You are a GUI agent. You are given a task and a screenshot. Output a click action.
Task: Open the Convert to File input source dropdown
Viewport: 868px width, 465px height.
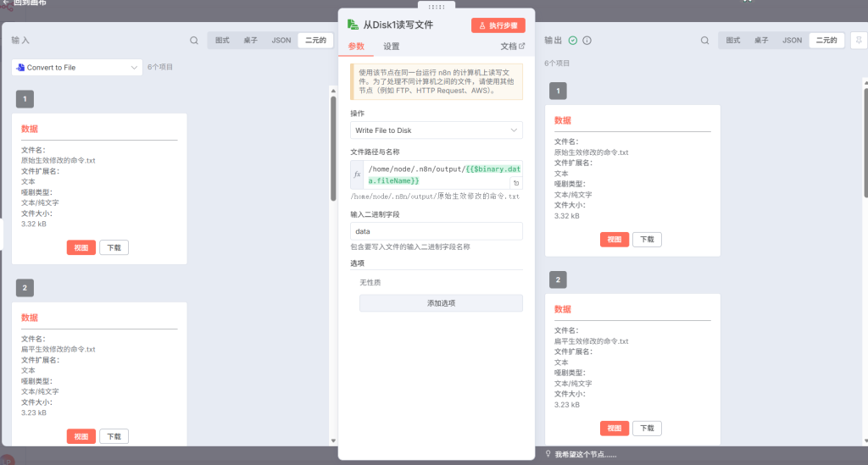(77, 67)
